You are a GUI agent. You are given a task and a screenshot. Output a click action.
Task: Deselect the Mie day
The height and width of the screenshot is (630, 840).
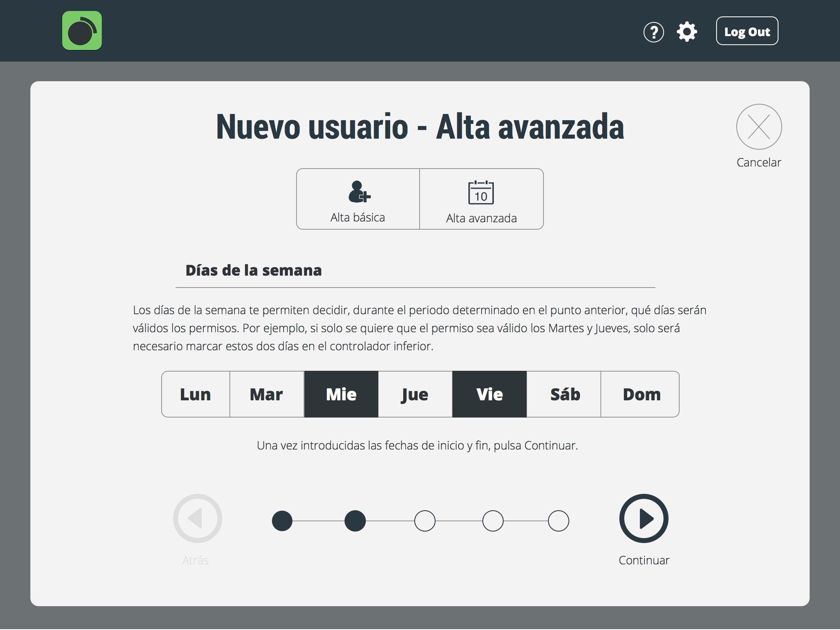click(x=341, y=394)
